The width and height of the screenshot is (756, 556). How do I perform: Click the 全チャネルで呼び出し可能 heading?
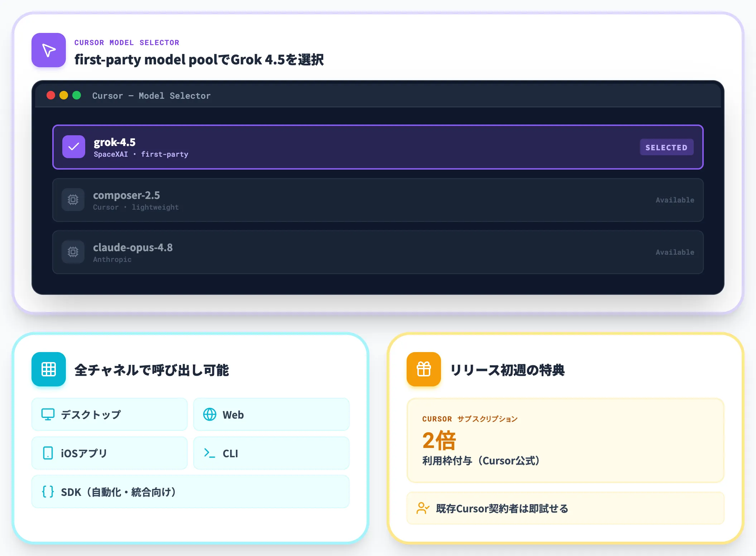[152, 370]
